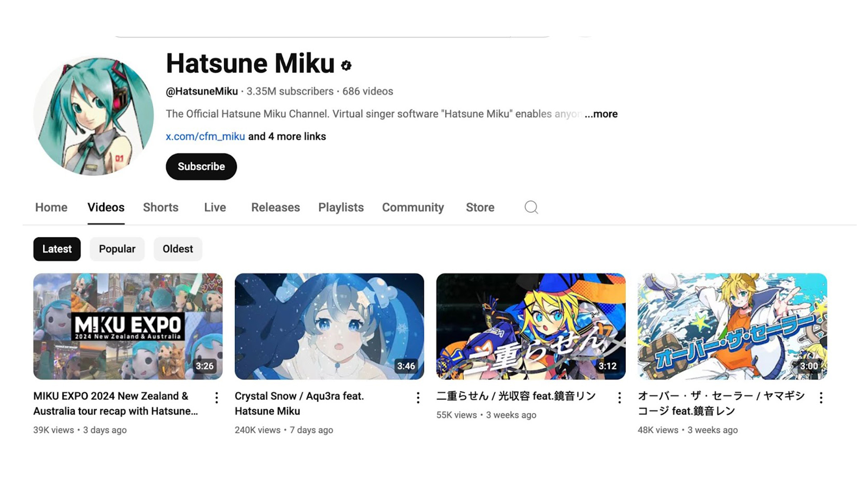
Task: Open options menu for MIKU EXPO 2024 video
Action: point(217,398)
